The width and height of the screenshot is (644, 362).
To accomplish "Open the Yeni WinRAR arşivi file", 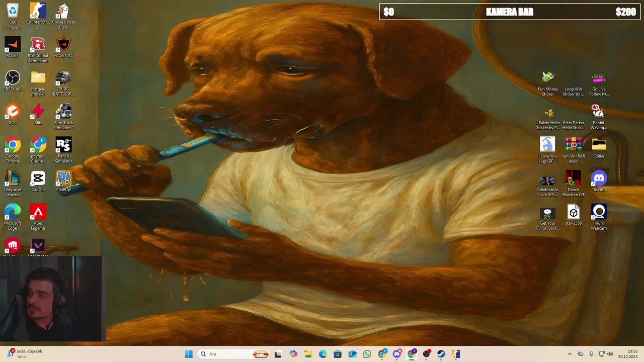I will 573,150.
